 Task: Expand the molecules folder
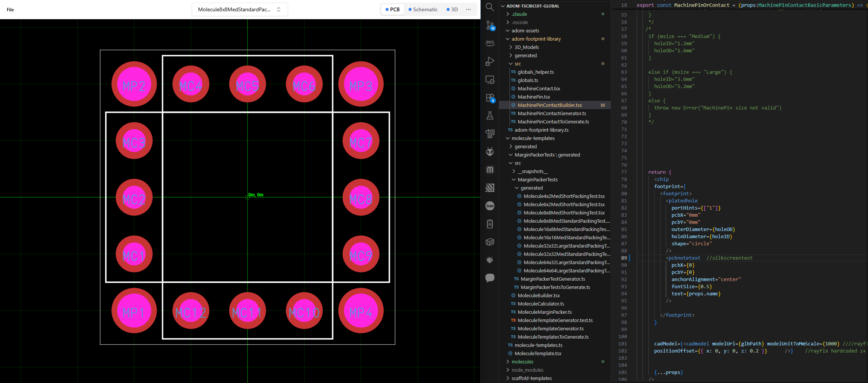click(x=522, y=362)
